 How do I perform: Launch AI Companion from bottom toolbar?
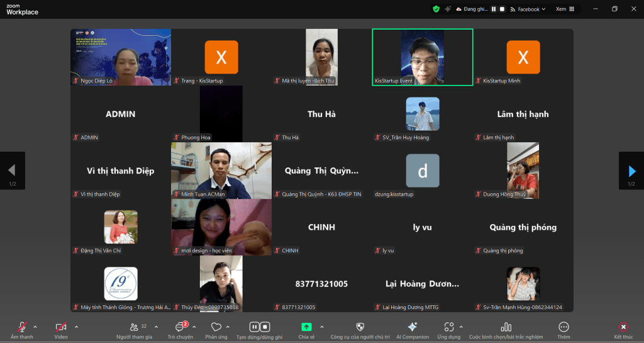tap(413, 327)
